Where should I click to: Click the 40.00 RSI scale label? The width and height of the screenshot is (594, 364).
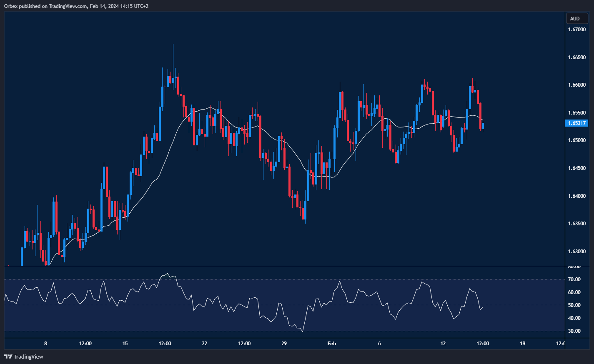574,318
